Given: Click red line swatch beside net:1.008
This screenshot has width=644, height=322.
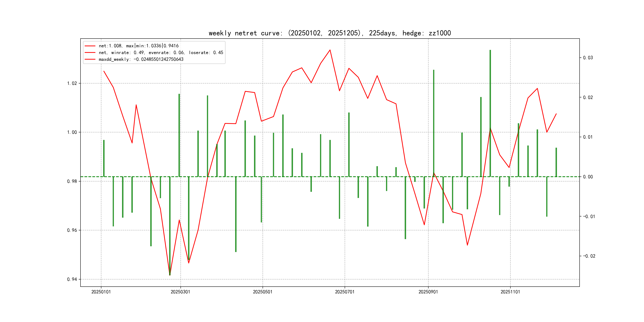Looking at the screenshot, I should click(x=90, y=46).
